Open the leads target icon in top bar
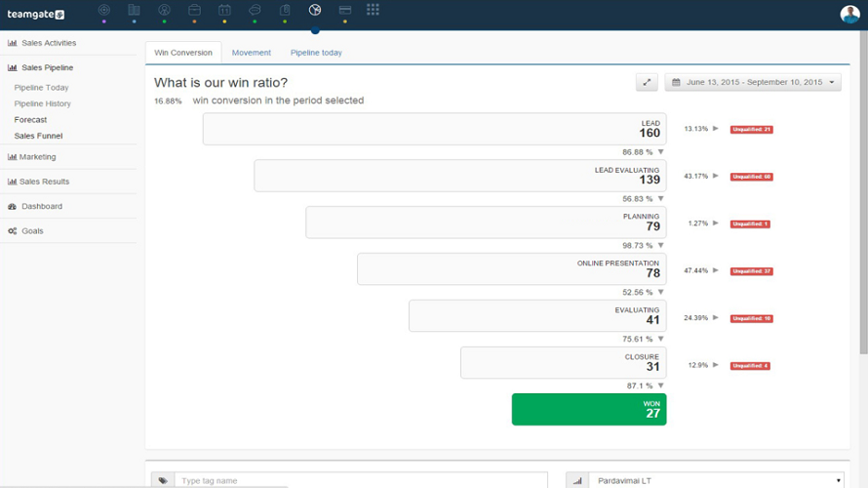Viewport: 868px width, 488px height. [104, 10]
